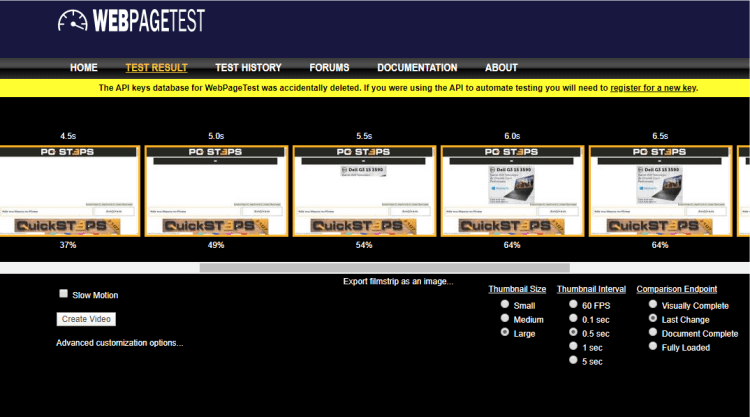The image size is (750, 417).
Task: Set thumbnail interval to 0.5 sec
Action: click(x=573, y=332)
